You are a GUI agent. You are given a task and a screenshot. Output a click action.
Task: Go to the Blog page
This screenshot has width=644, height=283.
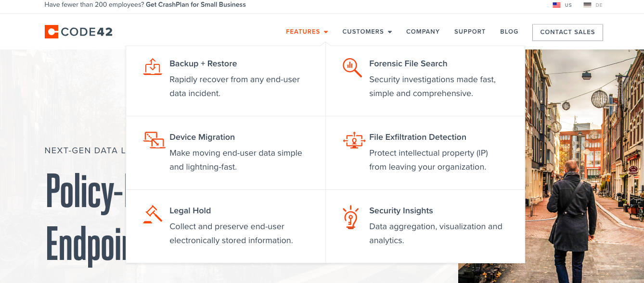click(509, 32)
